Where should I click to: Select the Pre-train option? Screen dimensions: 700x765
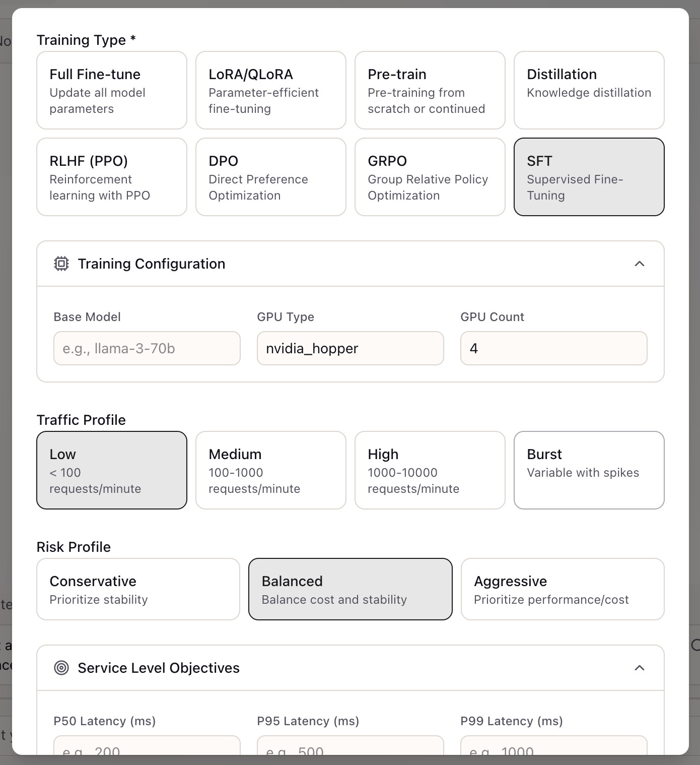(x=430, y=90)
